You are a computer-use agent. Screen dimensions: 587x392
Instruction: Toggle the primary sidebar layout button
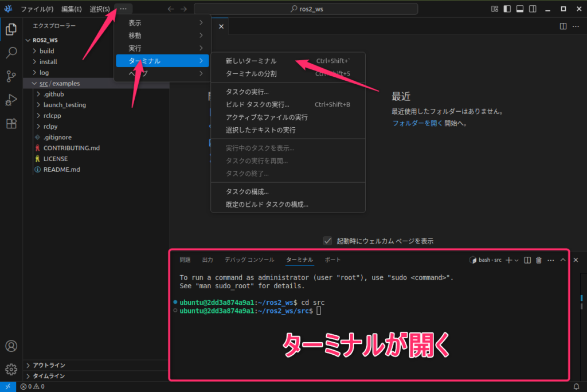507,9
